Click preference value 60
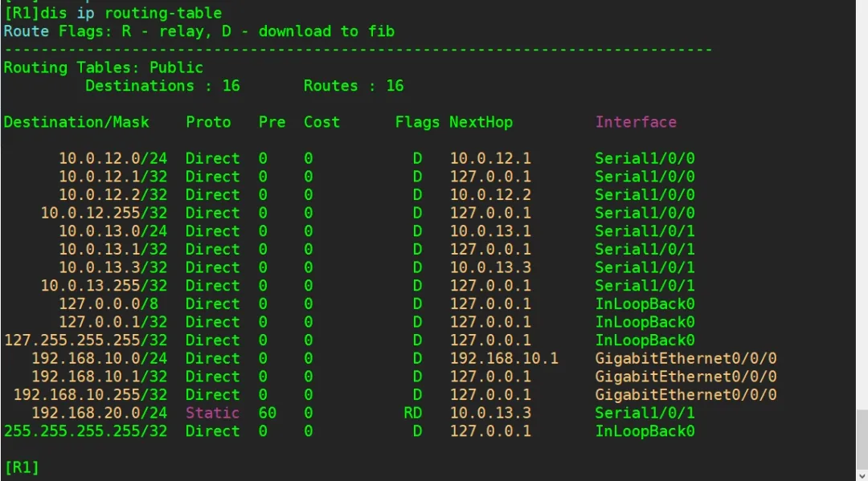 click(x=268, y=413)
